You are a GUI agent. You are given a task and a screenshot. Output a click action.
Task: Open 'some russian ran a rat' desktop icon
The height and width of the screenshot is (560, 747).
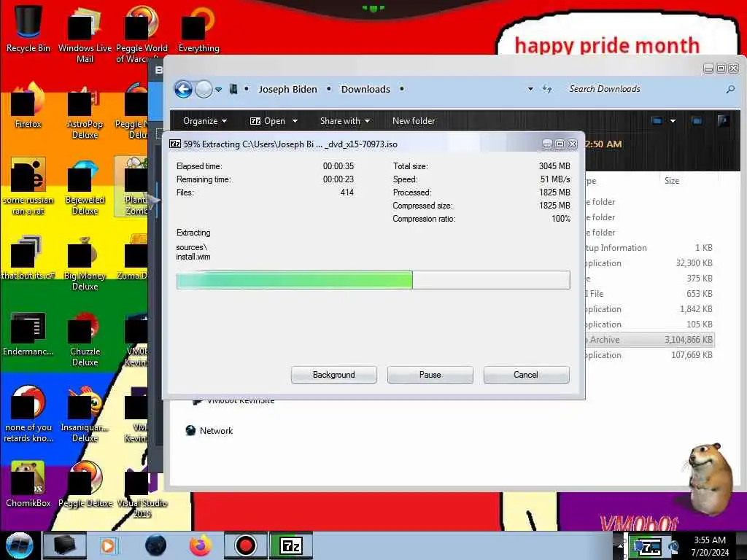pos(28,187)
